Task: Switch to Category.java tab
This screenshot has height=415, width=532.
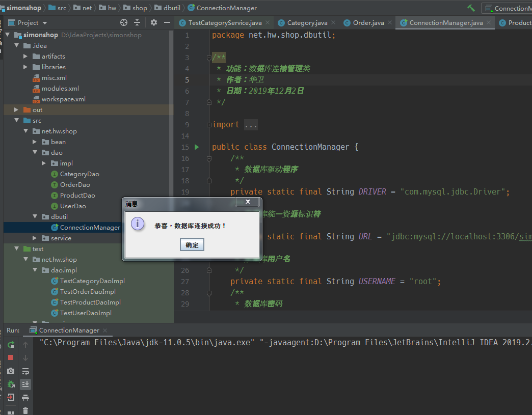Action: (307, 23)
